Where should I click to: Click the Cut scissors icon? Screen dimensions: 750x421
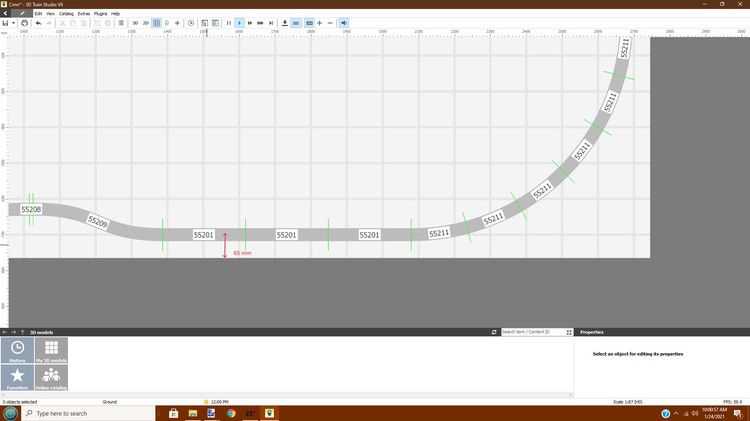click(62, 23)
